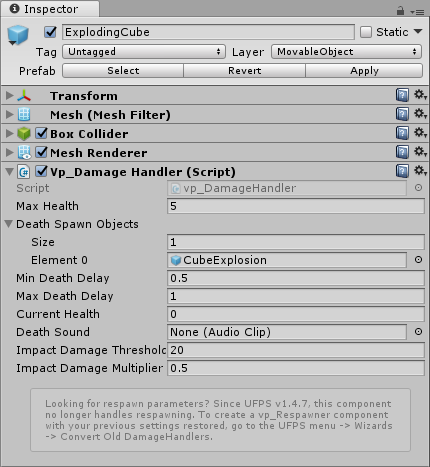430x467 pixels.
Task: Open help for Mesh Renderer component
Action: click(402, 152)
